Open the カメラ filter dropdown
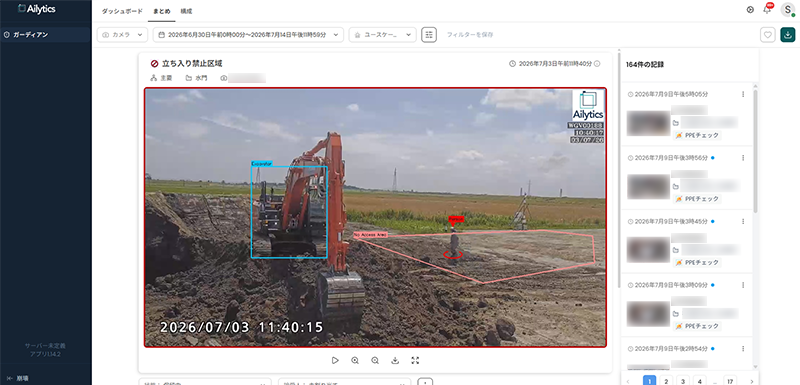Screen dimensions: 800x385 (x=122, y=35)
